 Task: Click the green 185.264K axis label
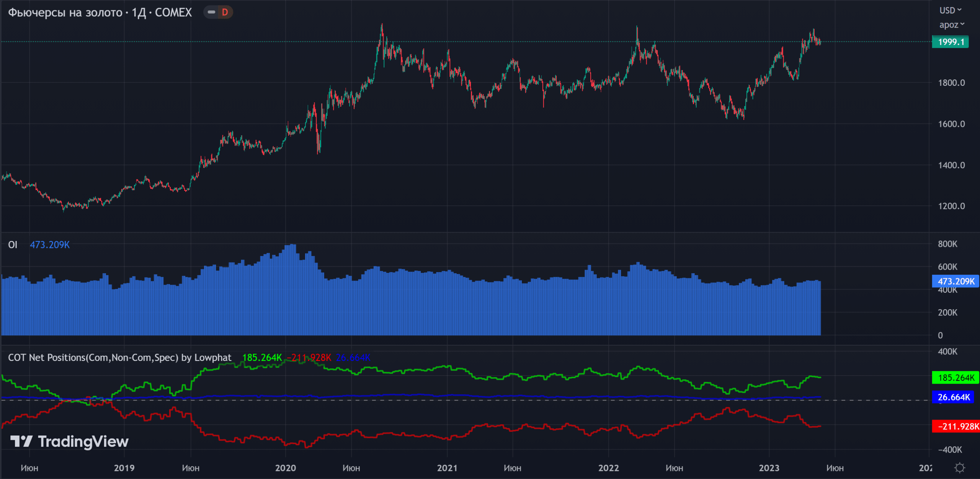[x=955, y=378]
